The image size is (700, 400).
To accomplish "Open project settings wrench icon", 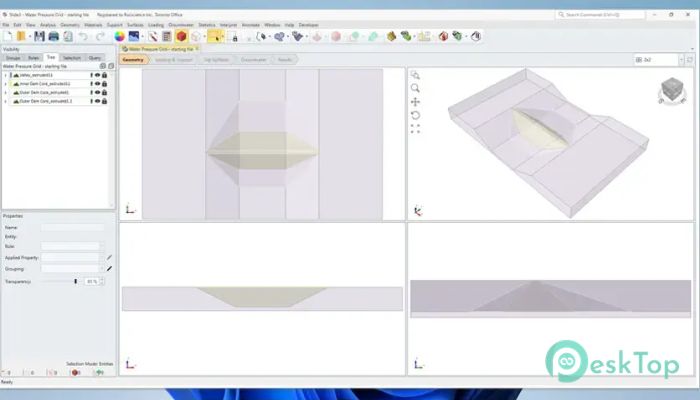I will tap(153, 36).
